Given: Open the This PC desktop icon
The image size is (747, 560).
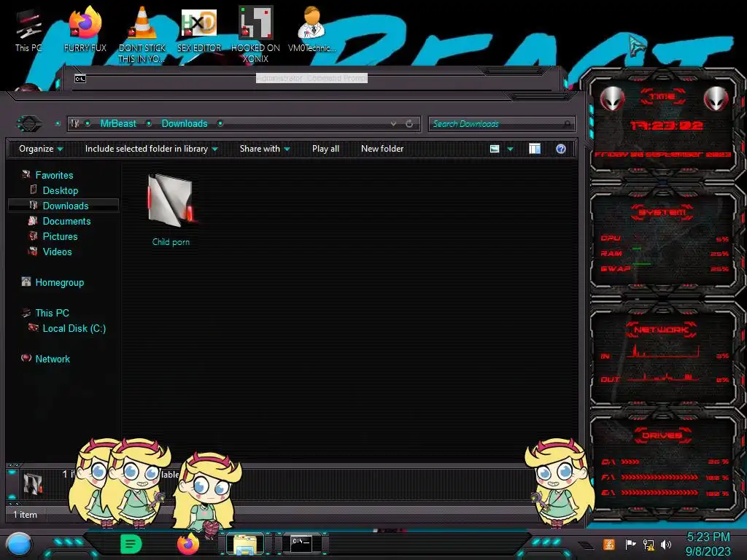Looking at the screenshot, I should point(28,31).
